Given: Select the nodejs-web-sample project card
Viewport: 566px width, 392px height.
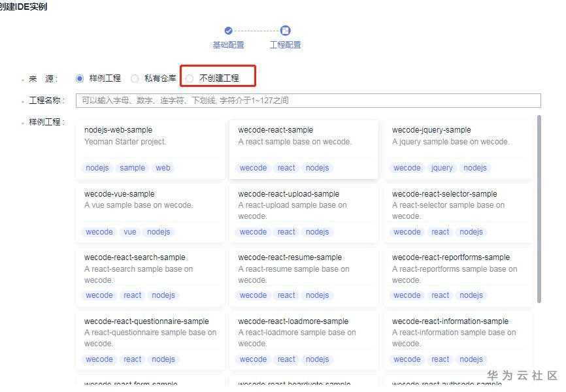Looking at the screenshot, I should pyautogui.click(x=150, y=150).
